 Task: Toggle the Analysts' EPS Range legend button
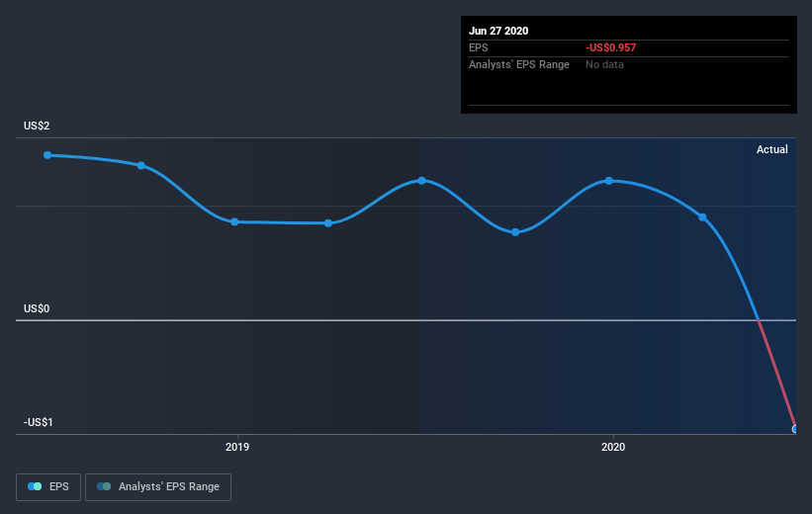point(158,486)
